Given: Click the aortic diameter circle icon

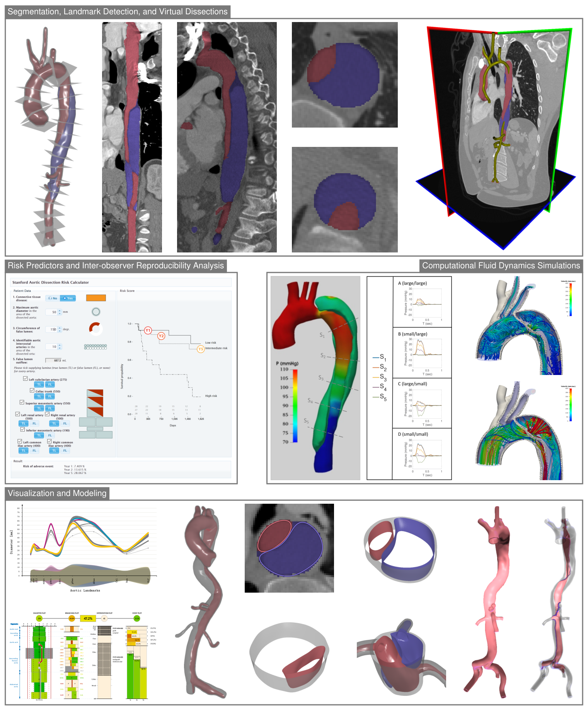Looking at the screenshot, I should tap(96, 312).
